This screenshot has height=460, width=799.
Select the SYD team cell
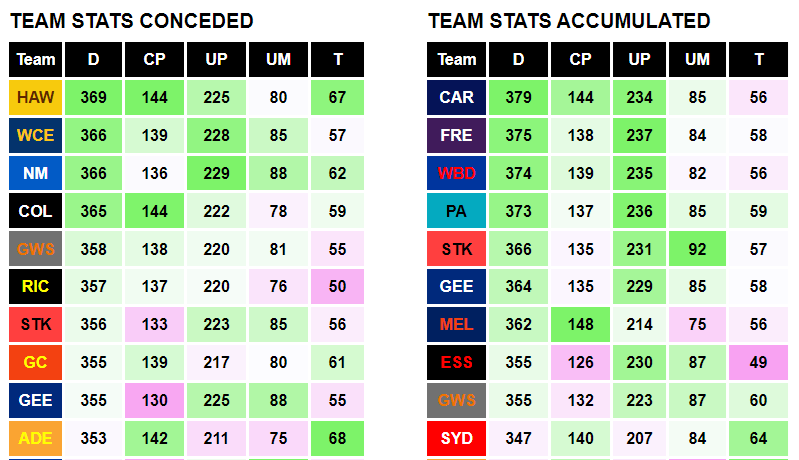456,438
